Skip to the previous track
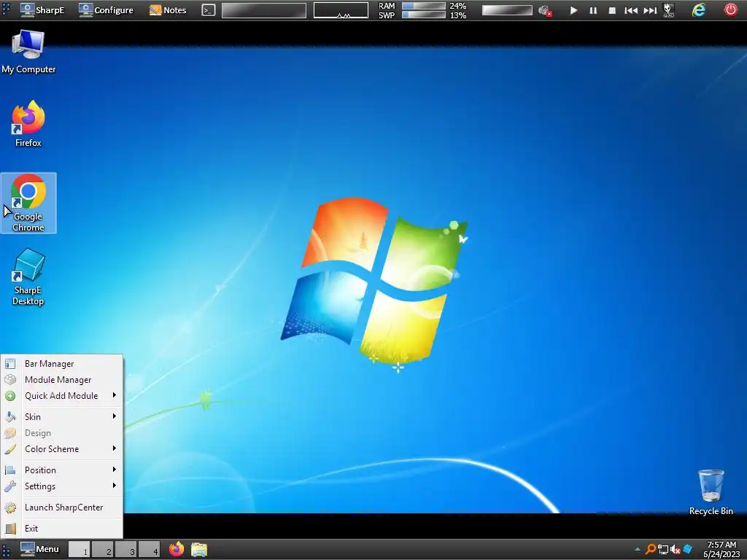Viewport: 747px width, 560px height. tap(631, 10)
